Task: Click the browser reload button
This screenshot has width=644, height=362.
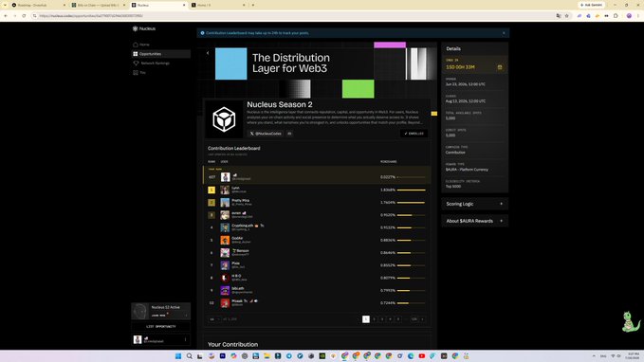Action: coord(24,15)
